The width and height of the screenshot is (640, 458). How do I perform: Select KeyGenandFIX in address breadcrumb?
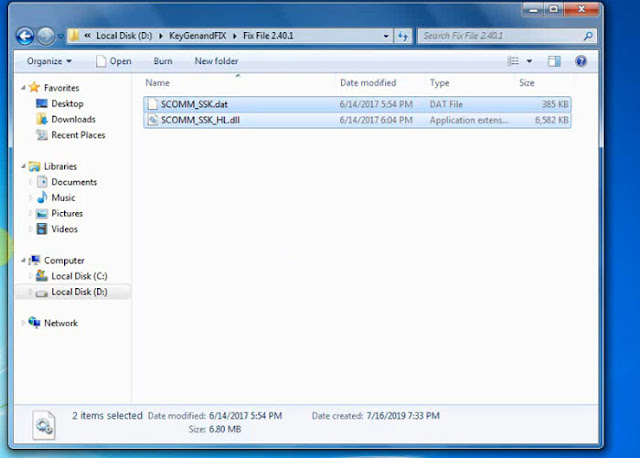[198, 36]
